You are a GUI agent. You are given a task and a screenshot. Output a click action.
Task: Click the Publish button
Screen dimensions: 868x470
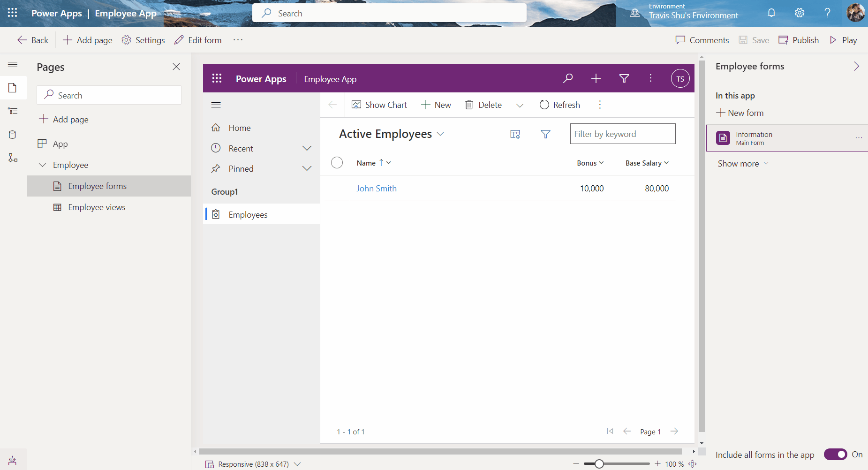(799, 40)
